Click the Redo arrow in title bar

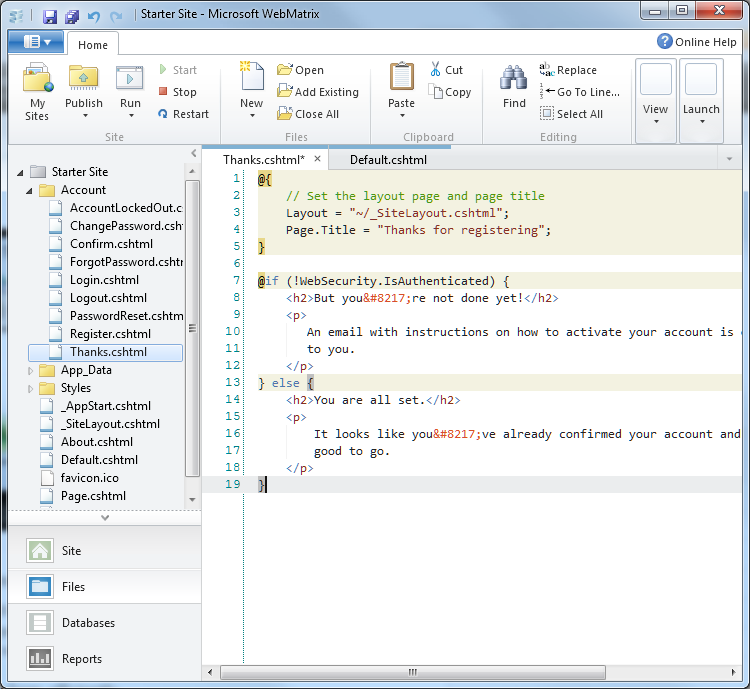click(116, 17)
